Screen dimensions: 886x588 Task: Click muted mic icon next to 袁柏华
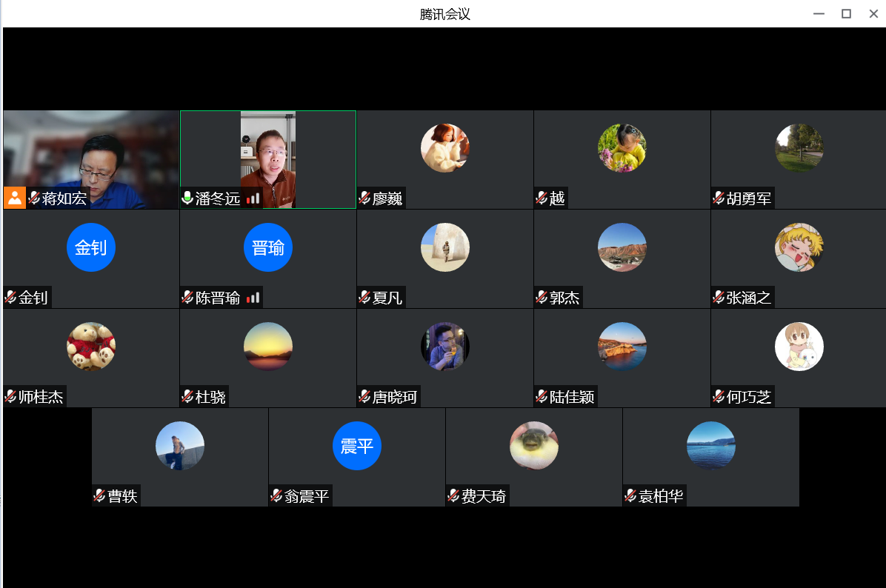pos(630,496)
